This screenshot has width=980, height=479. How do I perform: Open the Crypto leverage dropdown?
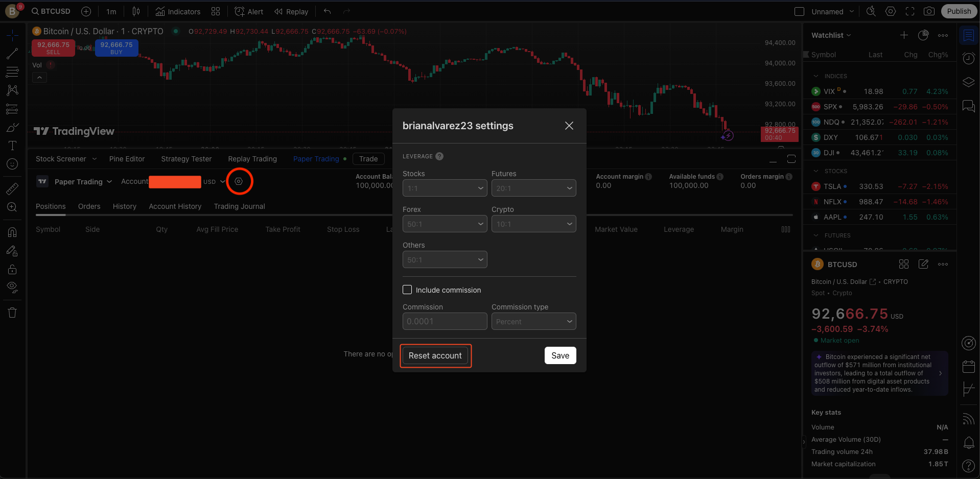point(533,224)
